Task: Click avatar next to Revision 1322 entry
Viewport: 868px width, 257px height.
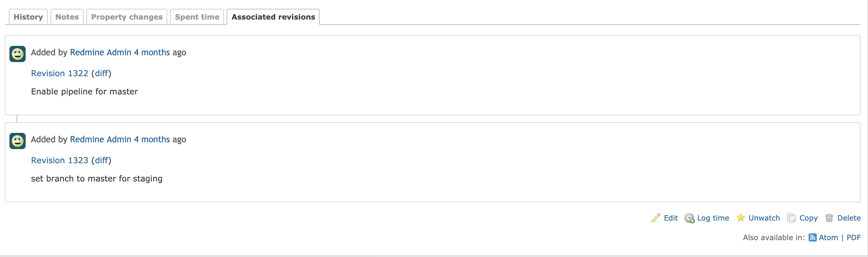Action: coord(18,54)
